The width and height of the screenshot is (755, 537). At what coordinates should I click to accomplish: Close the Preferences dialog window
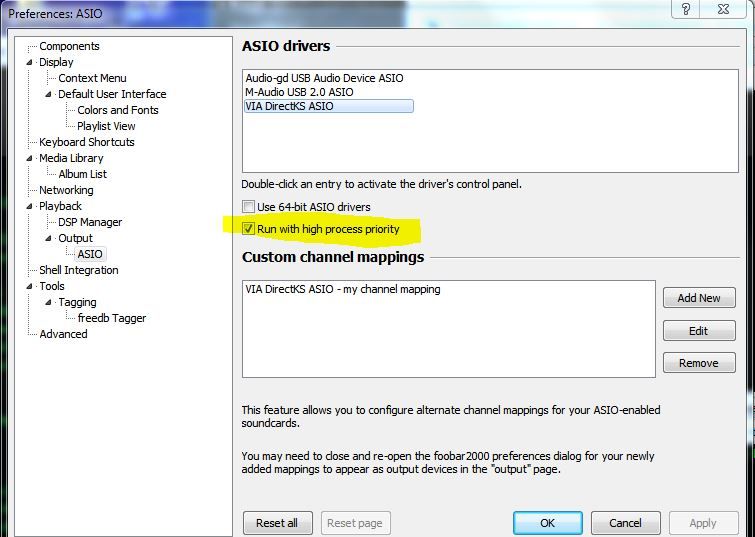pos(724,9)
